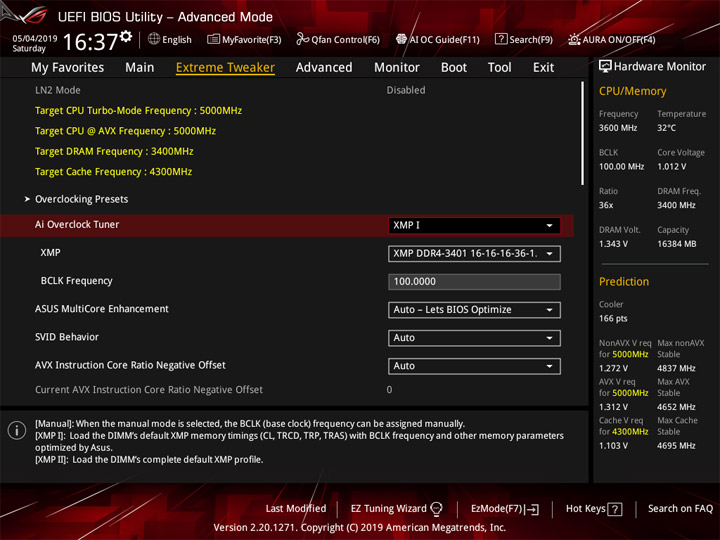The image size is (720, 540).
Task: Click the DRAM Freq. 3400 MHz value
Action: tap(676, 205)
